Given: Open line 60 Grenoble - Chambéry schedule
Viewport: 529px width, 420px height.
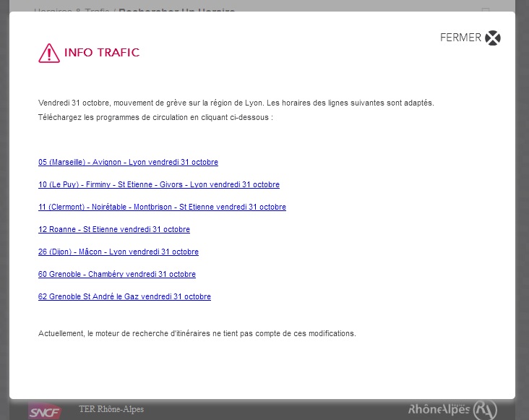Looking at the screenshot, I should (x=117, y=275).
